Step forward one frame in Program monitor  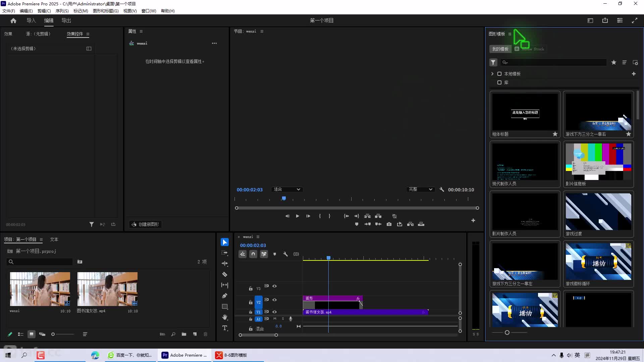tap(308, 216)
